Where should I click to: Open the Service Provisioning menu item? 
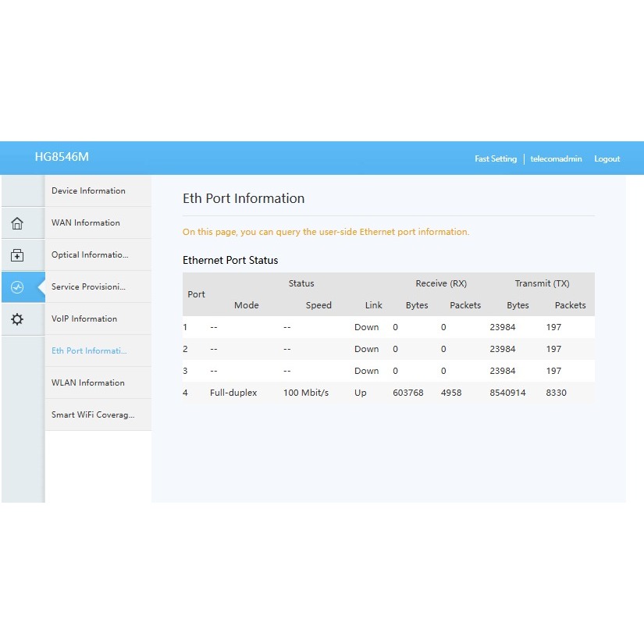click(x=88, y=286)
